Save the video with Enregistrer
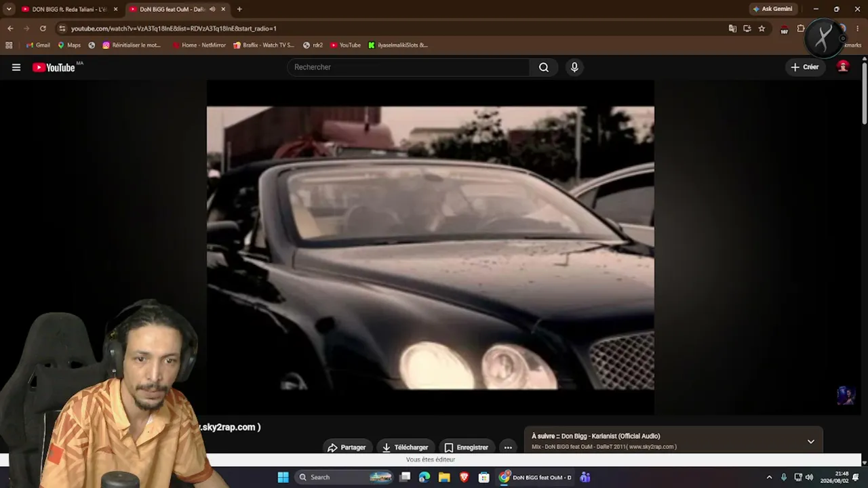Viewport: 868px width, 488px height. click(x=467, y=447)
